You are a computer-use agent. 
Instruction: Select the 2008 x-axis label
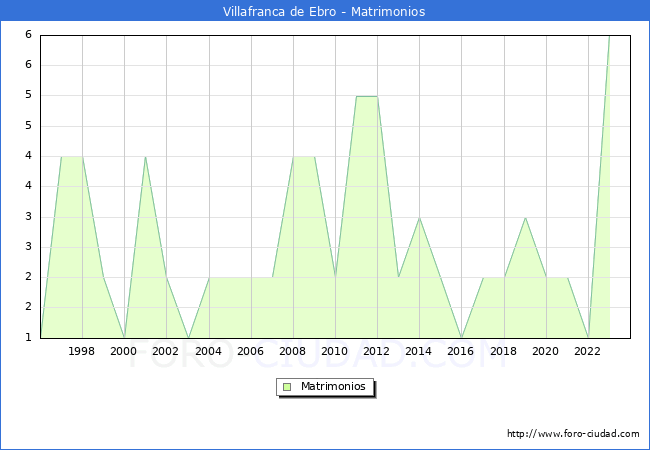pyautogui.click(x=293, y=351)
